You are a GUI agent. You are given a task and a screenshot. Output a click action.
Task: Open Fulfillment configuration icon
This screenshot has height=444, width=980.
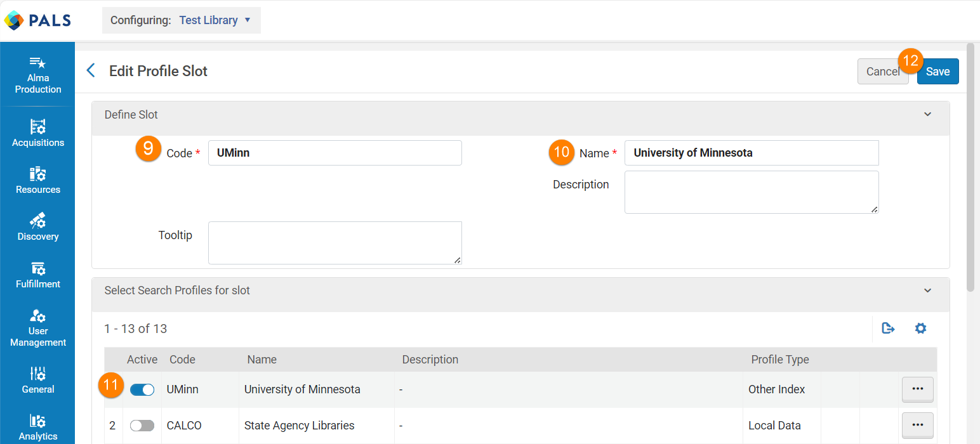(x=37, y=268)
